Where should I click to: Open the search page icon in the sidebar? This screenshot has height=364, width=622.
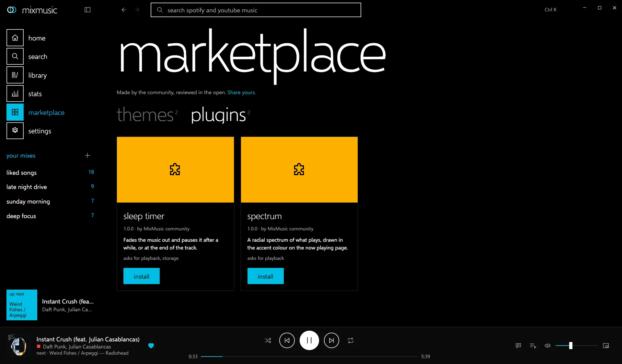(x=15, y=56)
